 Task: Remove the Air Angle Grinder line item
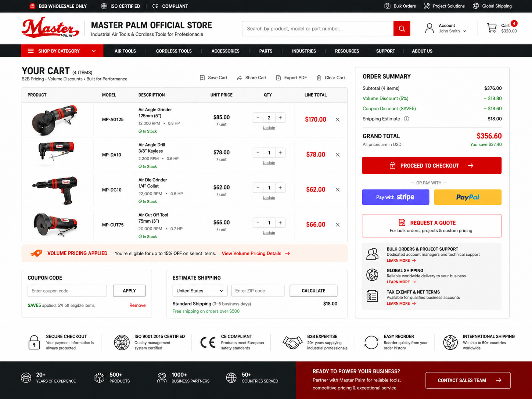(338, 119)
